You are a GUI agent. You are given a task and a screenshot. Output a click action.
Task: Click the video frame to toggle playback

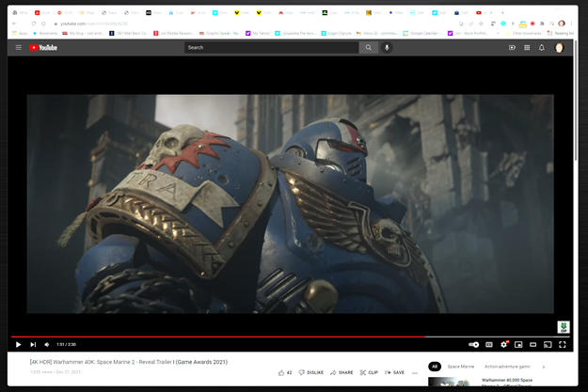point(291,203)
